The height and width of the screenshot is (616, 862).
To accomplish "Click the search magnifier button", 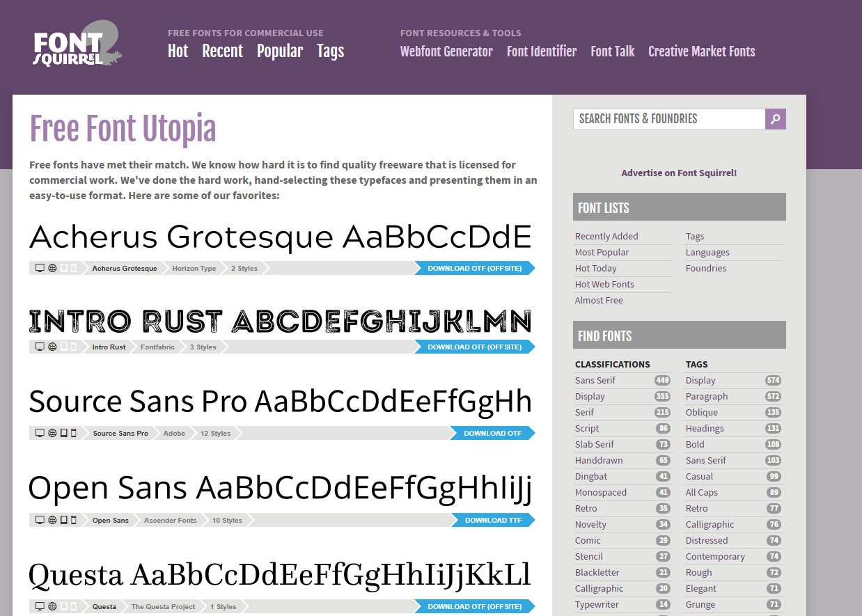I will tap(776, 119).
